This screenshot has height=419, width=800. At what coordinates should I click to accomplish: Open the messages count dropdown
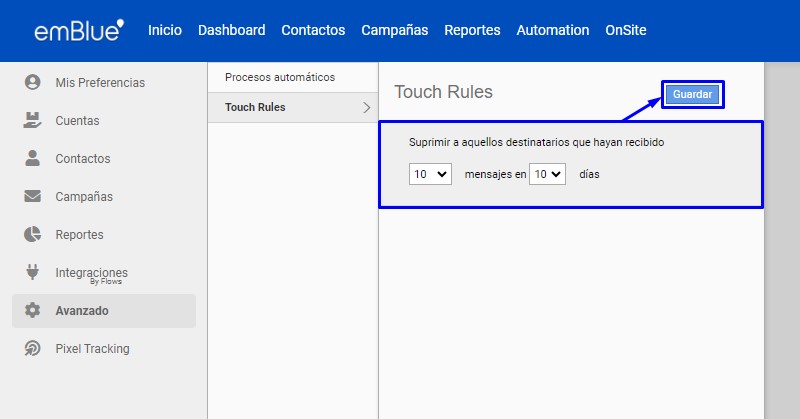(x=430, y=174)
